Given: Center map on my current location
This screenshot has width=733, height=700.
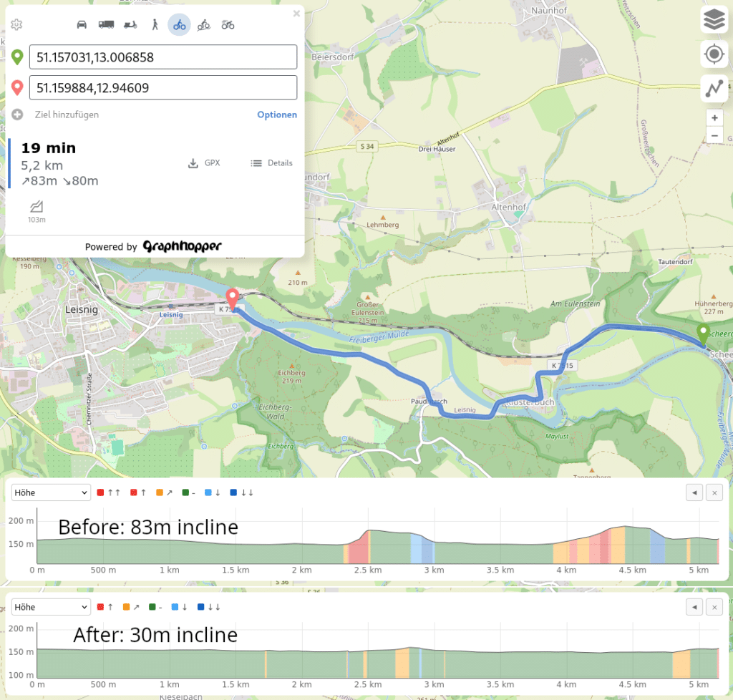Looking at the screenshot, I should click(714, 54).
